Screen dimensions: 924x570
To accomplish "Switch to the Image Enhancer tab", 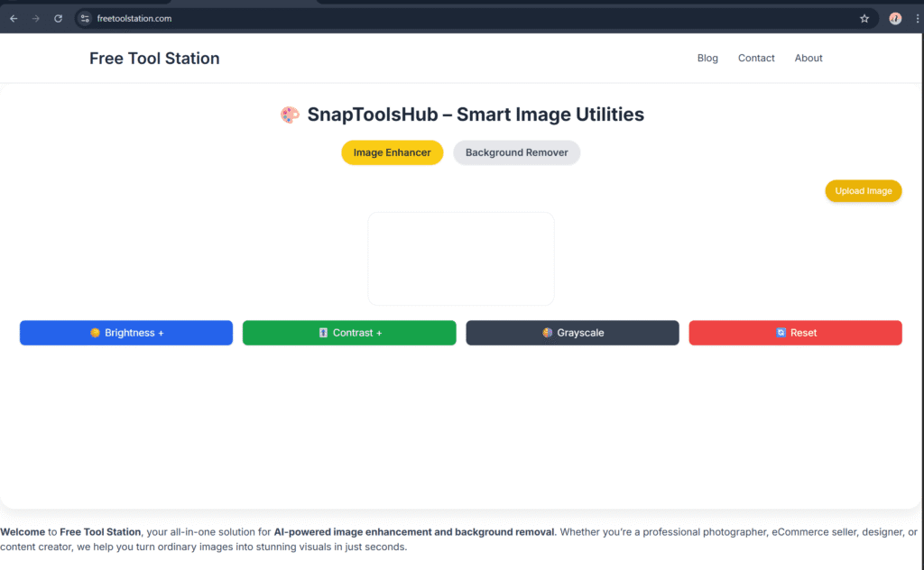I will click(392, 152).
